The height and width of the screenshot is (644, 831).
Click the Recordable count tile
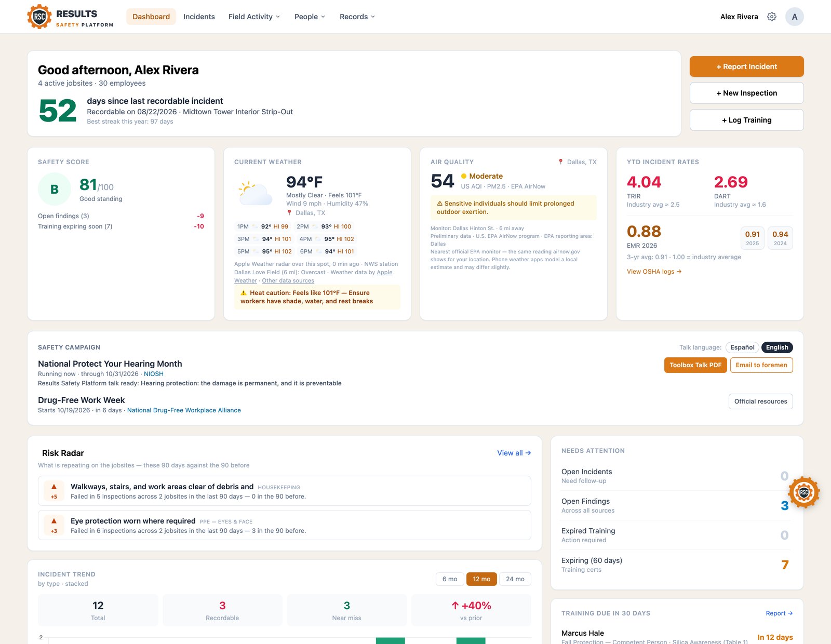[x=222, y=610]
